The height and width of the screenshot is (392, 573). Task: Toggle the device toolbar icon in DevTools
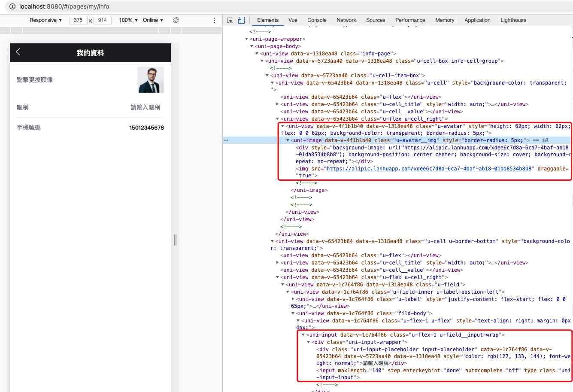tap(241, 20)
